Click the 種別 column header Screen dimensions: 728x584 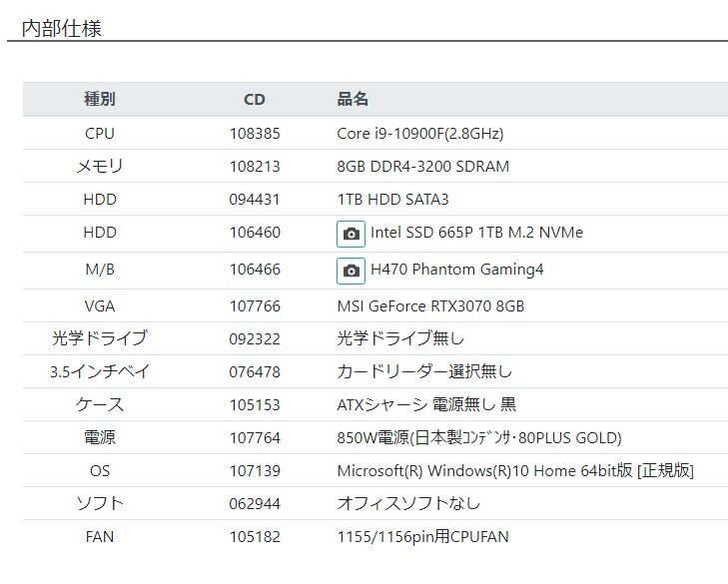[99, 99]
